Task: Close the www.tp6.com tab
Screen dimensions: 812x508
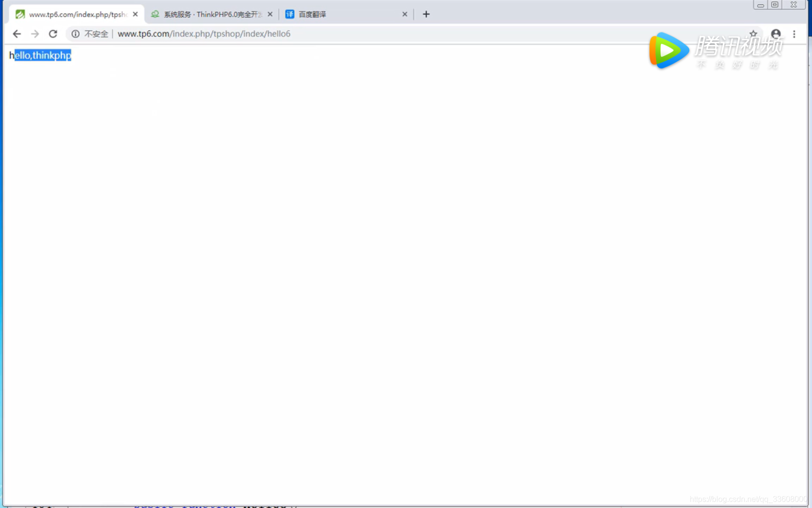Action: tap(135, 14)
